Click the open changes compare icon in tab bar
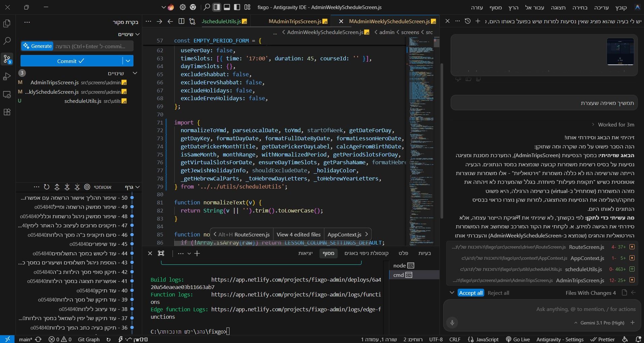This screenshot has height=343, width=644. pos(192,21)
